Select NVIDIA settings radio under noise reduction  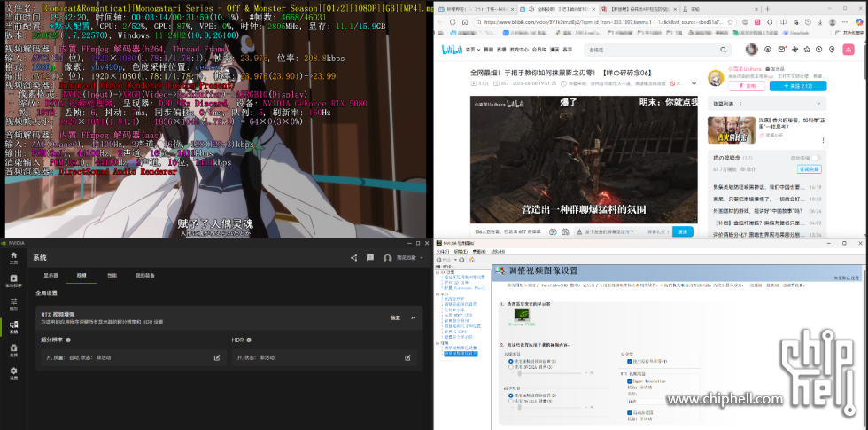511,401
